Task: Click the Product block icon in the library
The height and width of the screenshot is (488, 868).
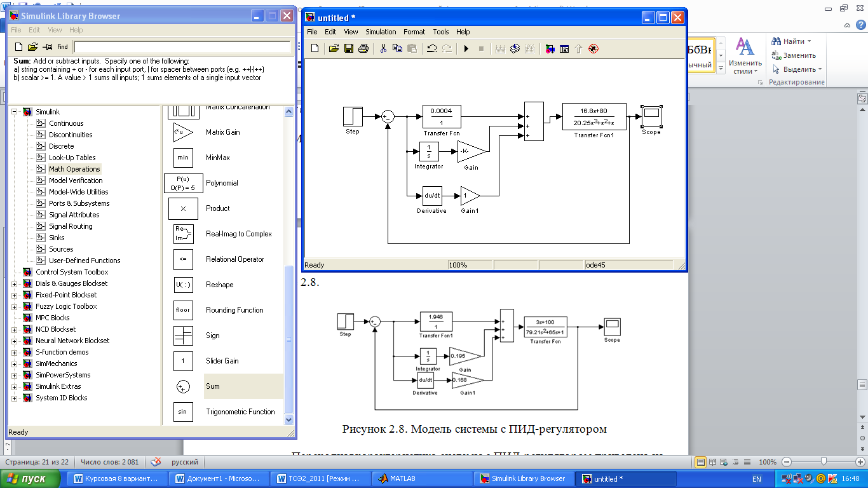Action: pyautogui.click(x=183, y=208)
